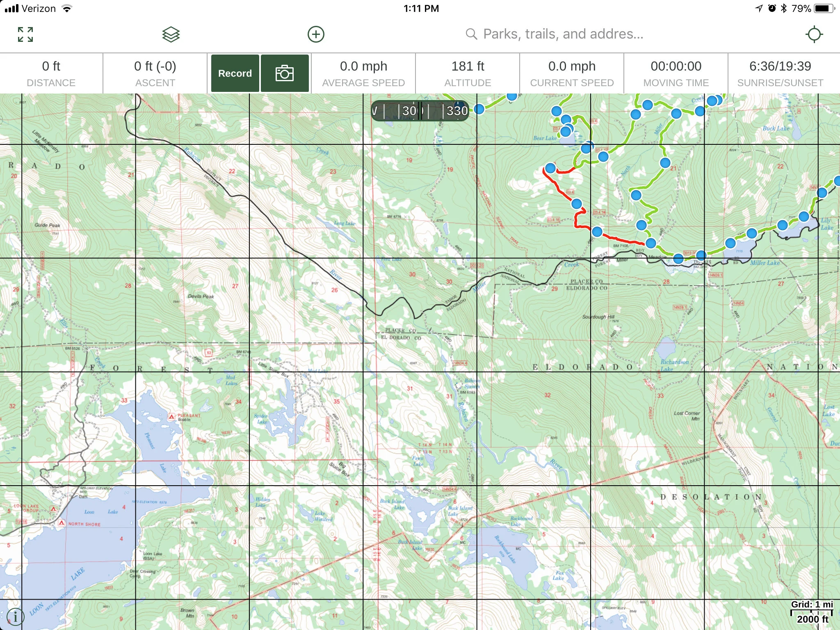Tap the Ascent stat cell
The width and height of the screenshot is (840, 630).
tap(155, 73)
